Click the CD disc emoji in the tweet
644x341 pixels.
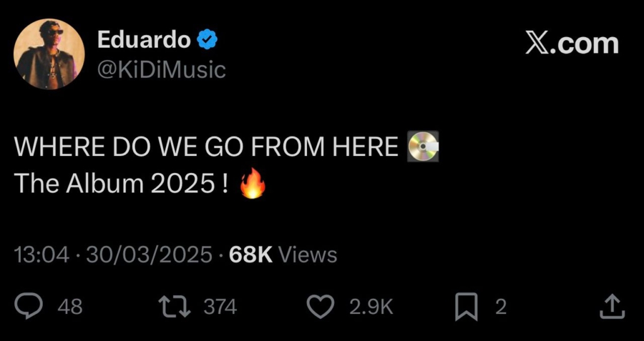423,146
